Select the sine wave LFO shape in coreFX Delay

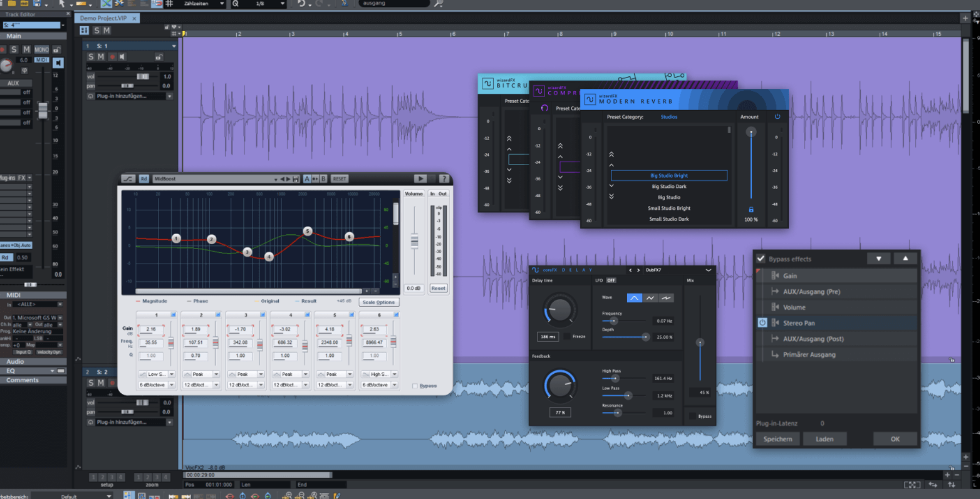click(x=634, y=297)
